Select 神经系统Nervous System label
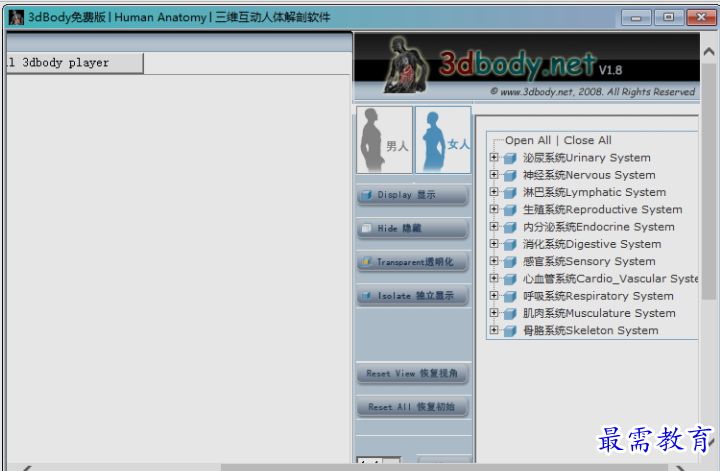The height and width of the screenshot is (471, 720). (x=589, y=175)
